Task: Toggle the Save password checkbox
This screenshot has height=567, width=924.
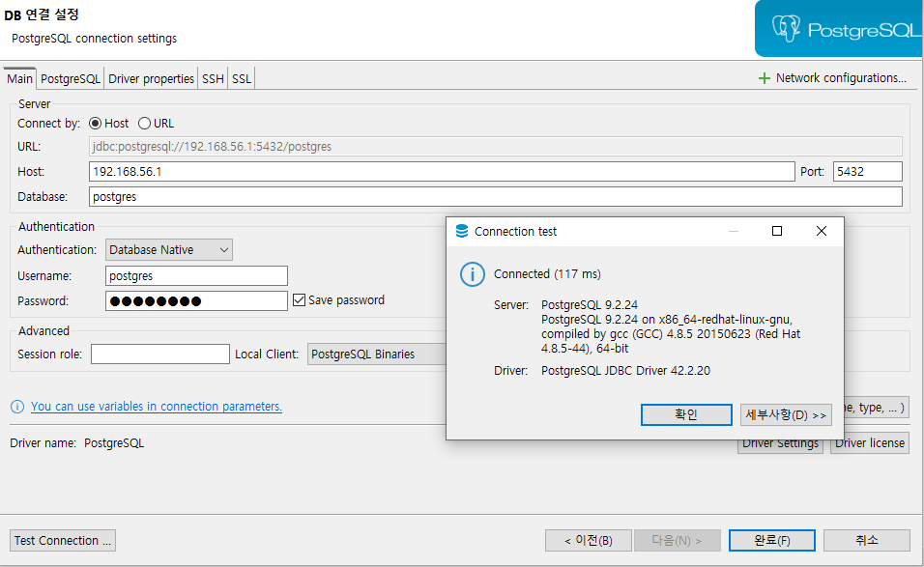Action: [x=300, y=300]
